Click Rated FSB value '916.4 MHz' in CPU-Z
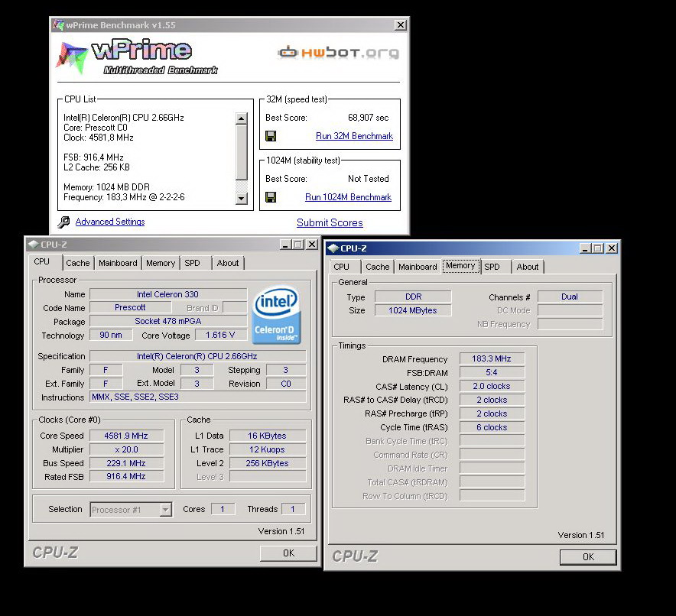The height and width of the screenshot is (616, 676). click(126, 476)
